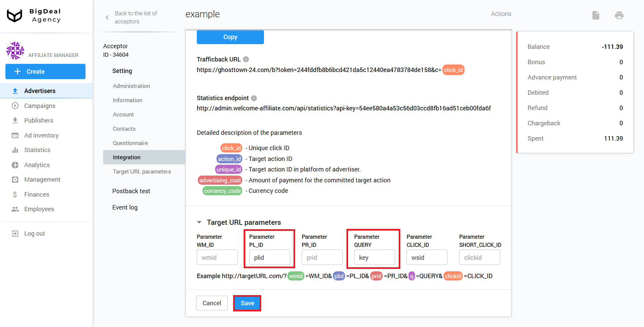
Task: Click the Employees people icon
Action: (x=15, y=209)
